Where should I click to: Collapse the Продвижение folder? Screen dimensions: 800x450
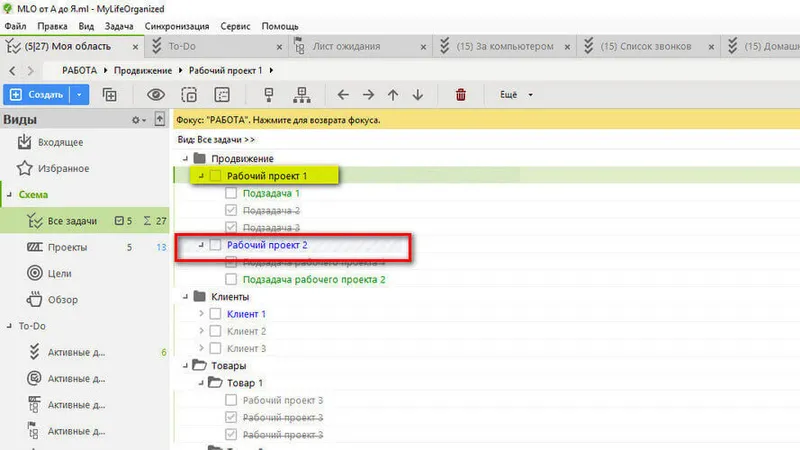[185, 159]
